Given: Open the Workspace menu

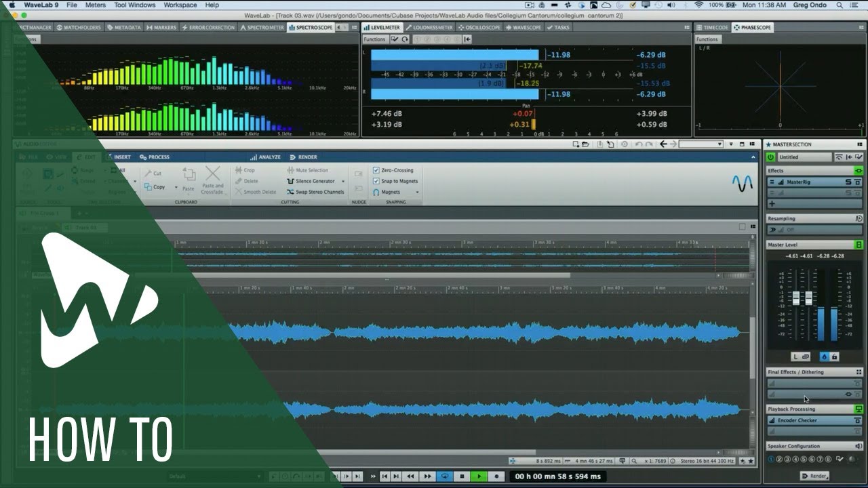Looking at the screenshot, I should point(180,5).
